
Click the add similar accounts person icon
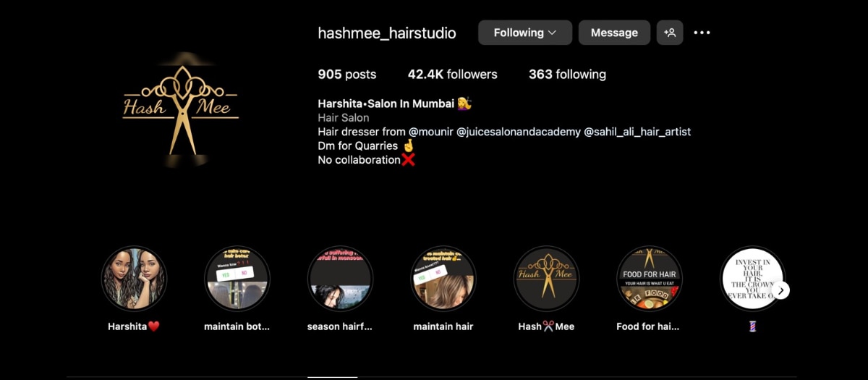[x=670, y=33]
